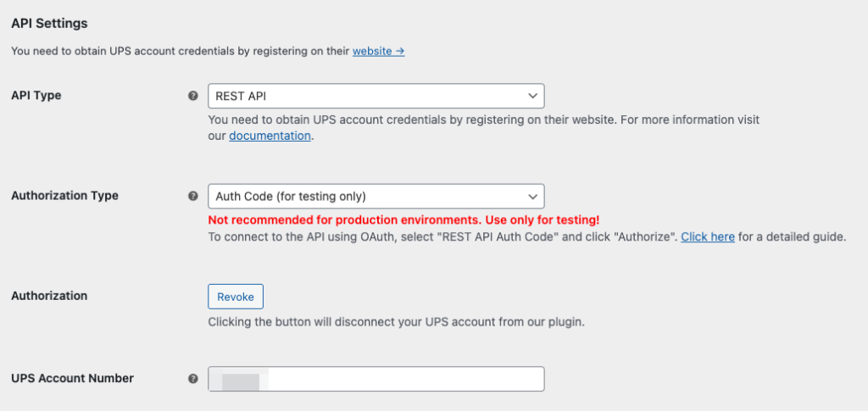Screen dimensions: 868x411
Task: Click the API Settings heading
Action: pyautogui.click(x=49, y=24)
